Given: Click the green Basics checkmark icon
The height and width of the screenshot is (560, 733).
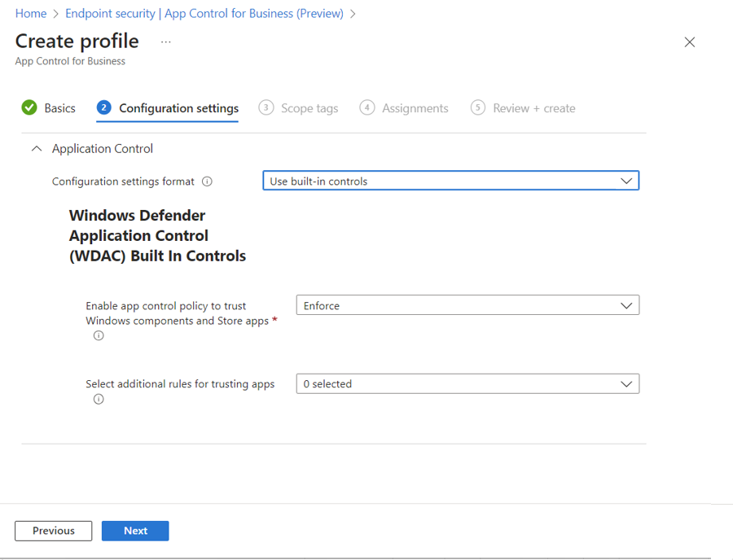Looking at the screenshot, I should point(29,108).
